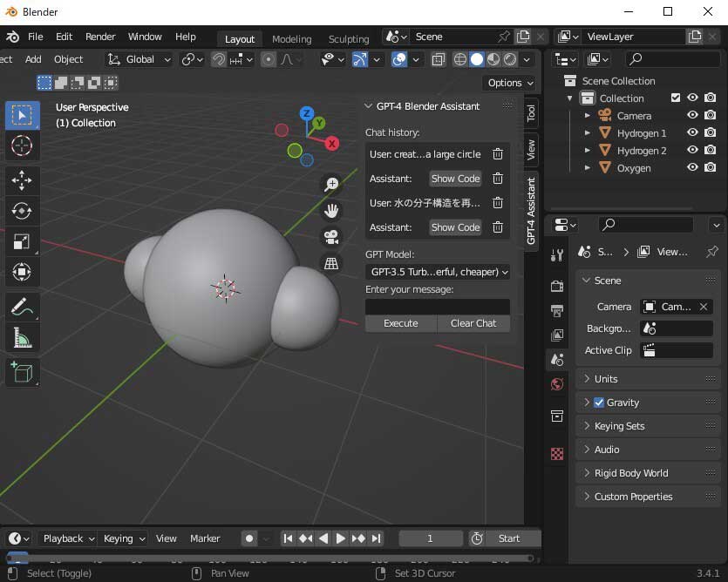Expand the Units panel
This screenshot has width=728, height=582.
648,379
